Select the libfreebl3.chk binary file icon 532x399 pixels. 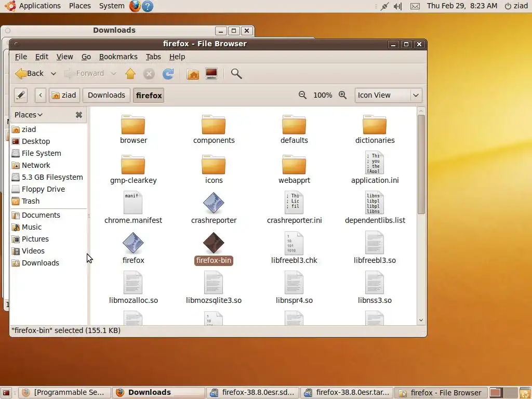coord(294,243)
